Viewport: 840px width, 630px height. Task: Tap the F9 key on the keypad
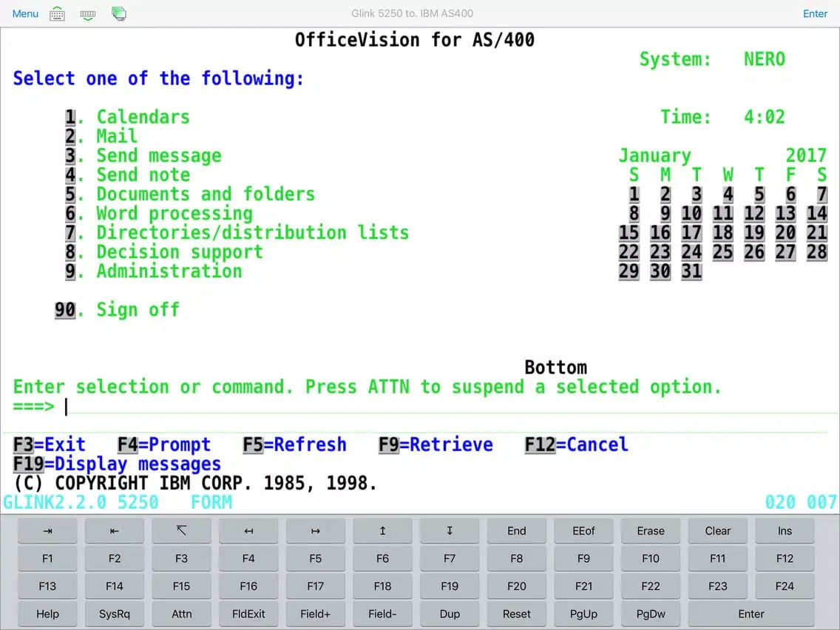point(583,559)
